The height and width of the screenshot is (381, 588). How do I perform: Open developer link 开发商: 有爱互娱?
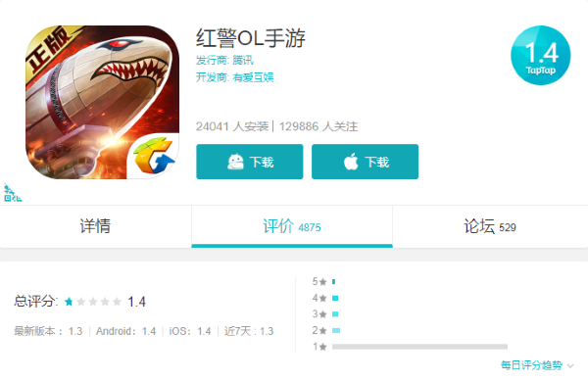(235, 77)
